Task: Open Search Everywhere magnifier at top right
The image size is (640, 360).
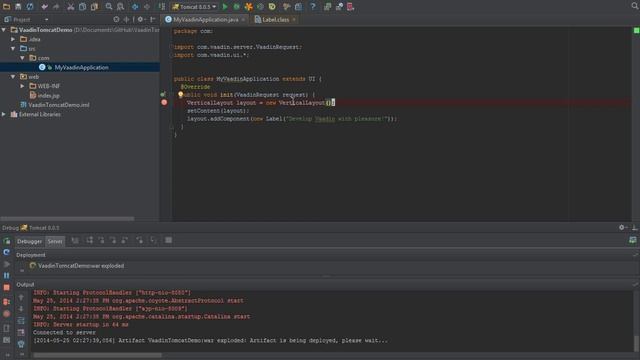Action: tap(635, 6)
